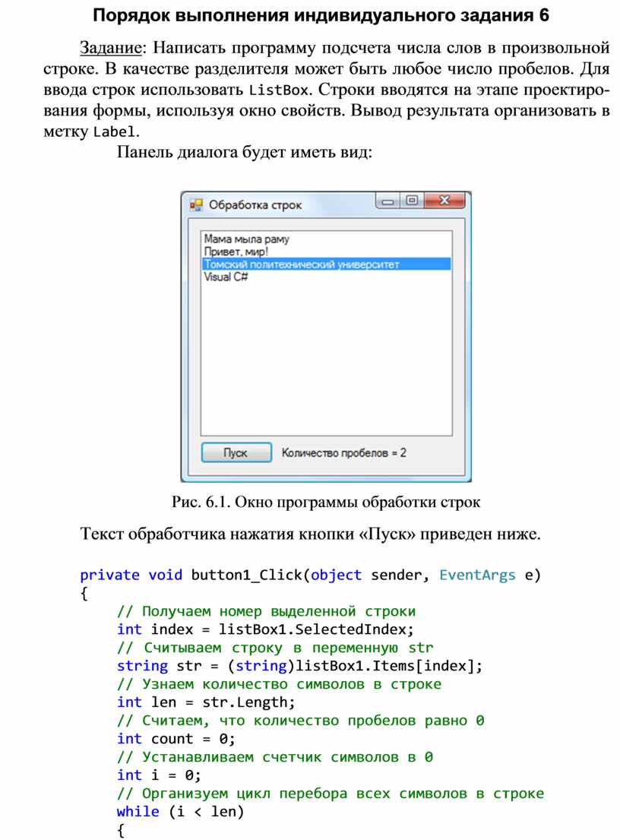Click the code line "int i = 0;"
620x840 pixels.
159,775
